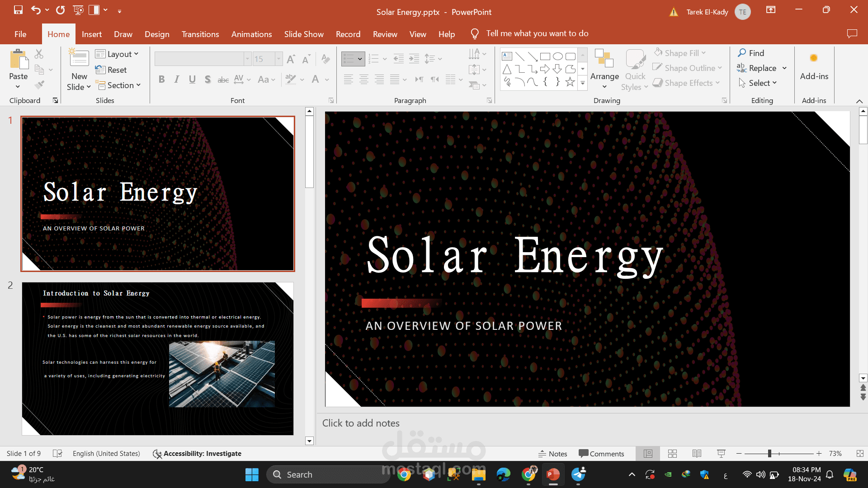Switch to Slide Sorter view
This screenshot has height=488, width=868.
672,453
